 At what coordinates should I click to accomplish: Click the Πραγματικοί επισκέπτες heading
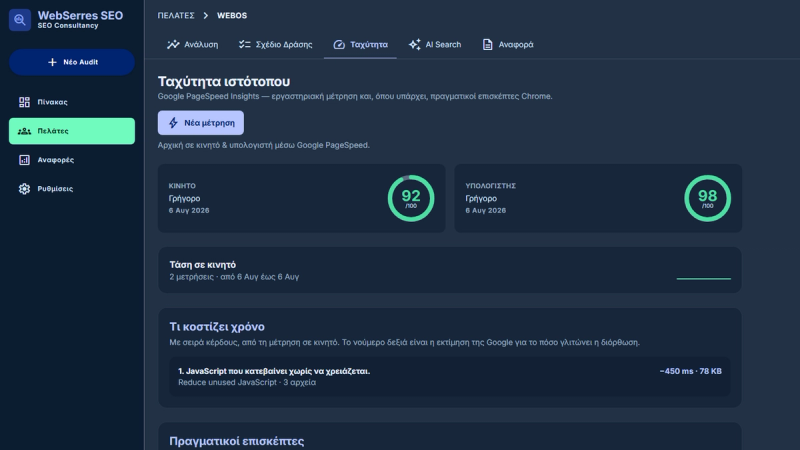point(237,441)
